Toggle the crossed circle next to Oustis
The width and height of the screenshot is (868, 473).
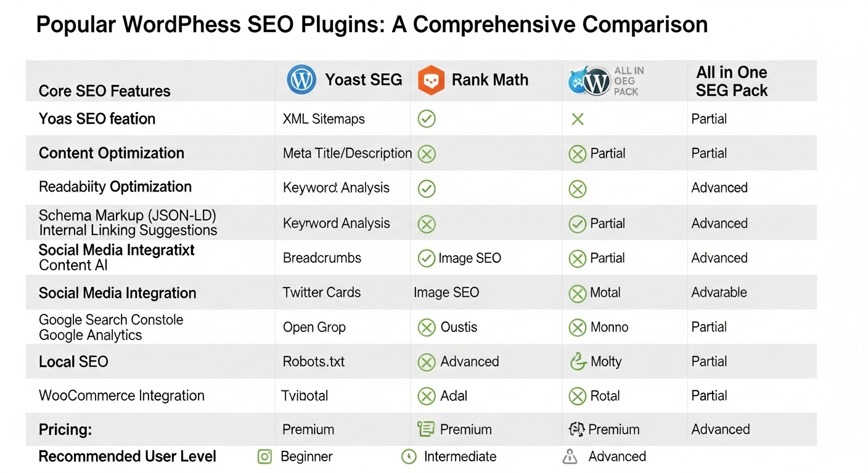(x=427, y=327)
